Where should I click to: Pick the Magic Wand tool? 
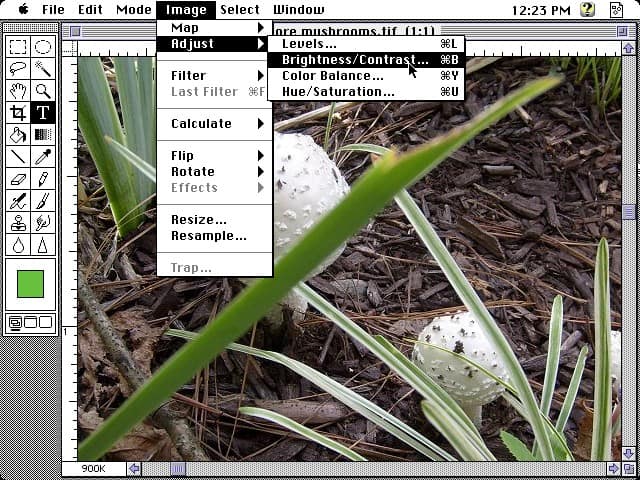click(43, 69)
